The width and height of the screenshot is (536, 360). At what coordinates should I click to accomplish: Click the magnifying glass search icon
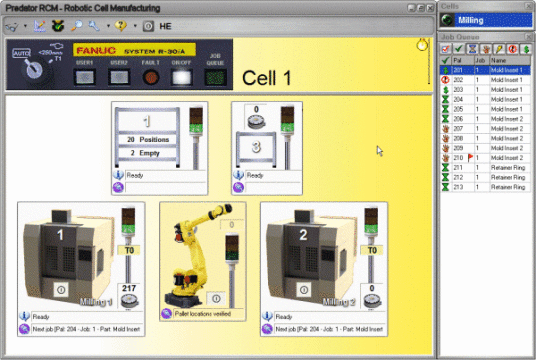coord(77,26)
